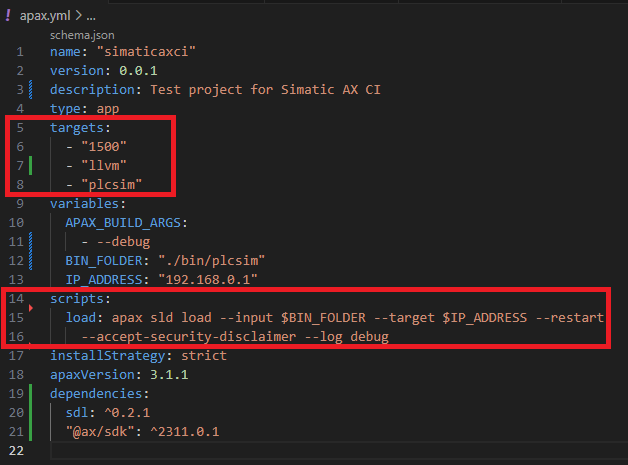This screenshot has width=628, height=465.
Task: Click the IP_ADDRESS key
Action: tap(104, 280)
